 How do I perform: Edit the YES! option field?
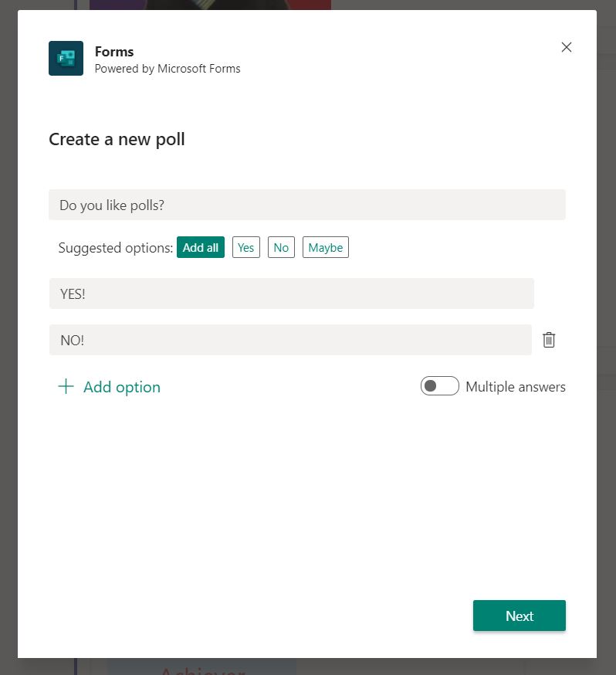[x=291, y=293]
